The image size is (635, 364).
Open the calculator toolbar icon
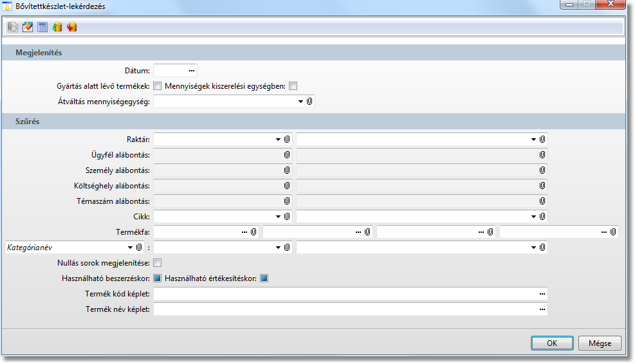(x=42, y=27)
